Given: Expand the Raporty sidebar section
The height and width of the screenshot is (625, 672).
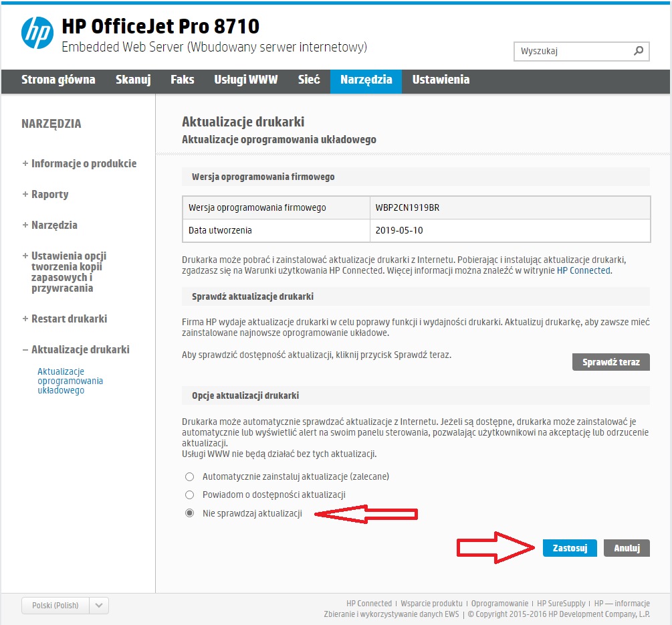Looking at the screenshot, I should 45,194.
